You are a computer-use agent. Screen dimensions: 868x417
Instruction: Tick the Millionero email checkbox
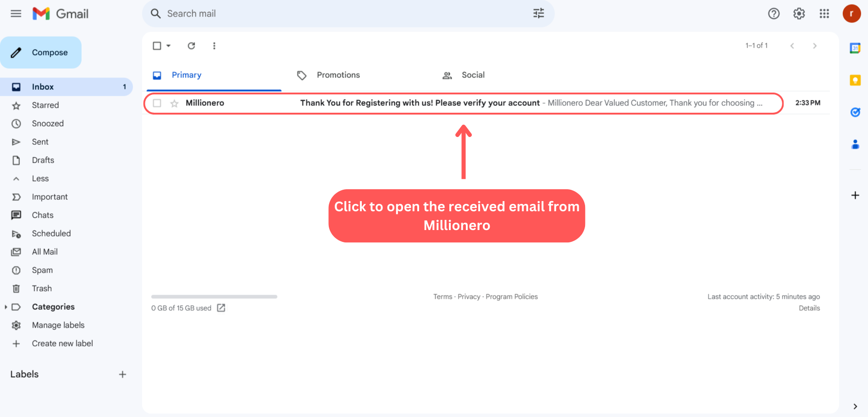157,103
